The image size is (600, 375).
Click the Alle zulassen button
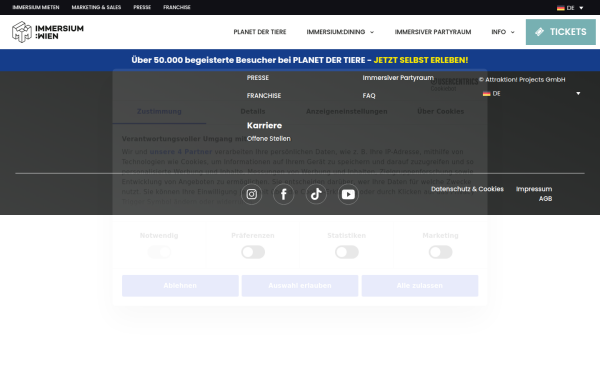[x=420, y=286]
